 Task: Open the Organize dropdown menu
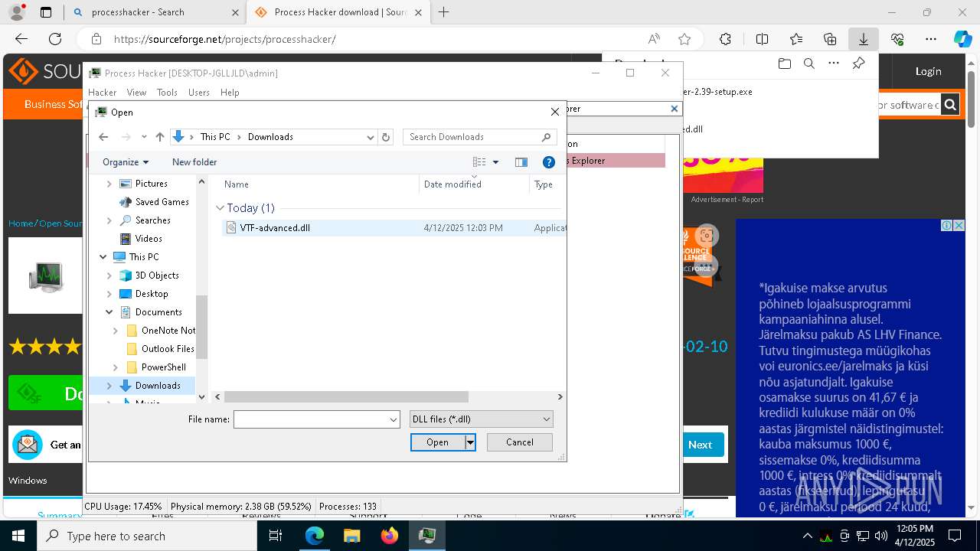[126, 162]
